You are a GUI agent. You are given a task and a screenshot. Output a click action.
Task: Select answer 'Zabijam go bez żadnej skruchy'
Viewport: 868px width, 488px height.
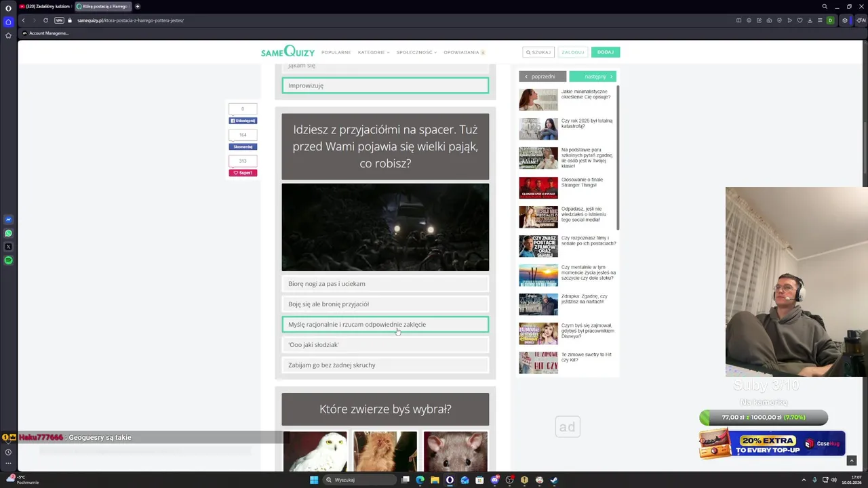pos(385,365)
